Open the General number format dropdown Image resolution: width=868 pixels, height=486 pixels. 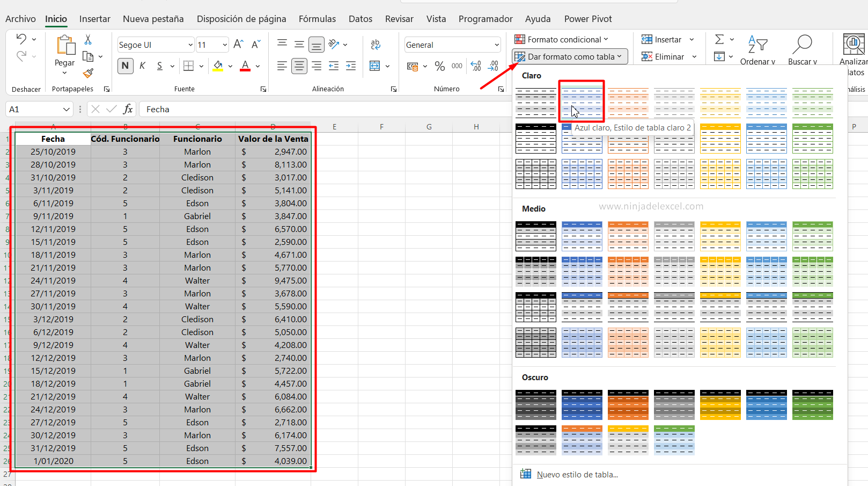tap(497, 45)
